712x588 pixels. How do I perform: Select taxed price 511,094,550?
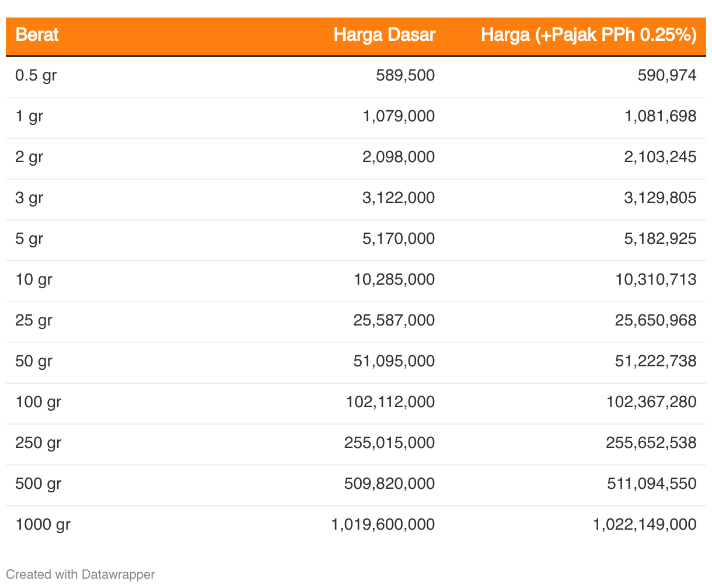pos(651,484)
